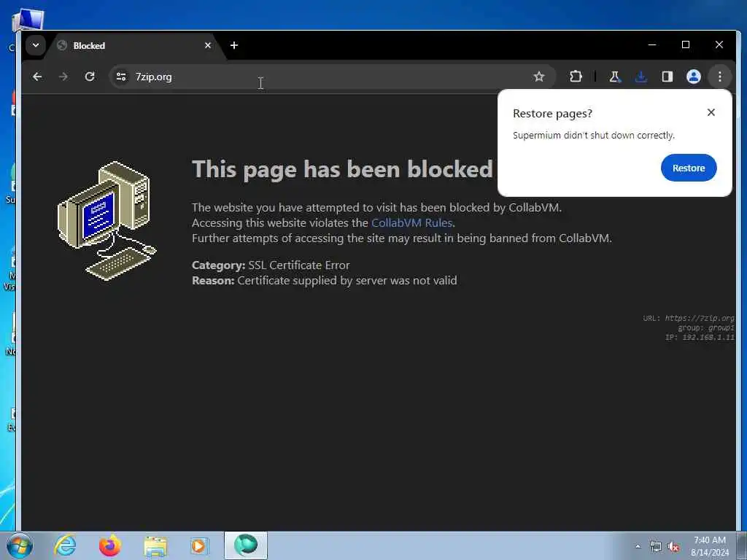Open the Extensions puzzle icon

(x=576, y=77)
